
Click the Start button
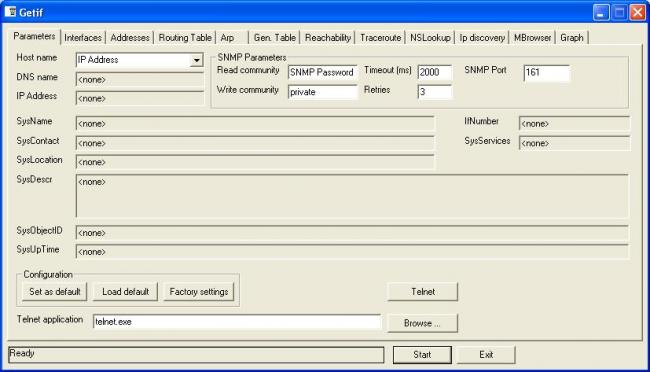click(422, 355)
